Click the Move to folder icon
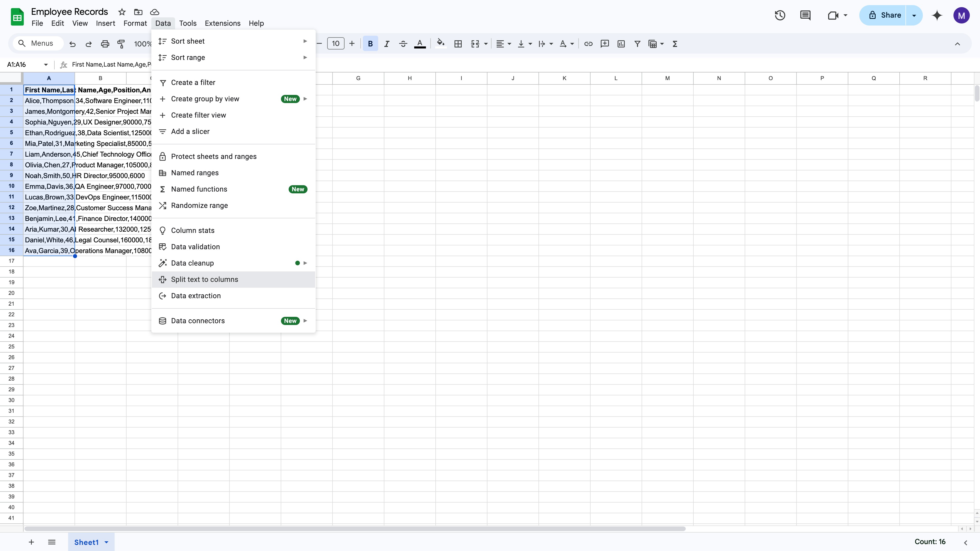 (138, 12)
